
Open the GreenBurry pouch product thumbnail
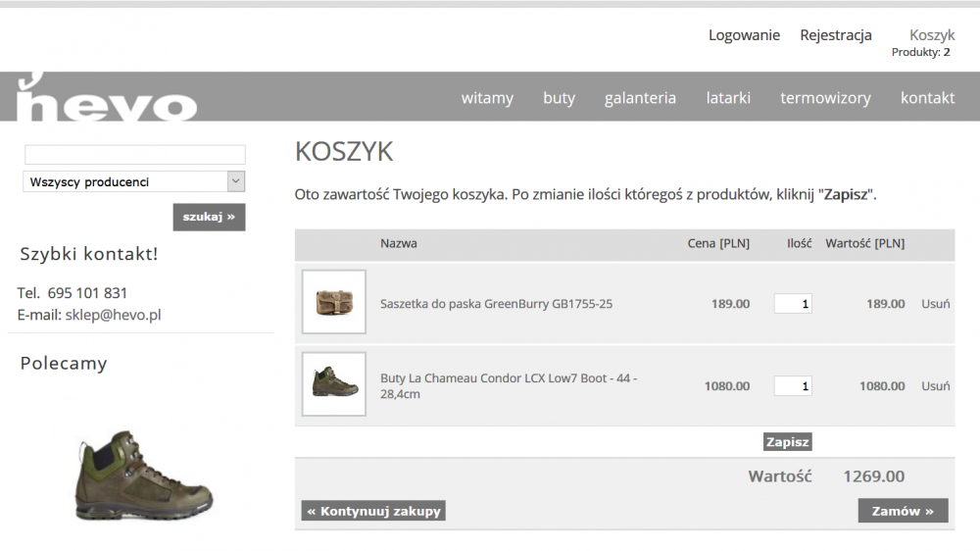pos(334,301)
